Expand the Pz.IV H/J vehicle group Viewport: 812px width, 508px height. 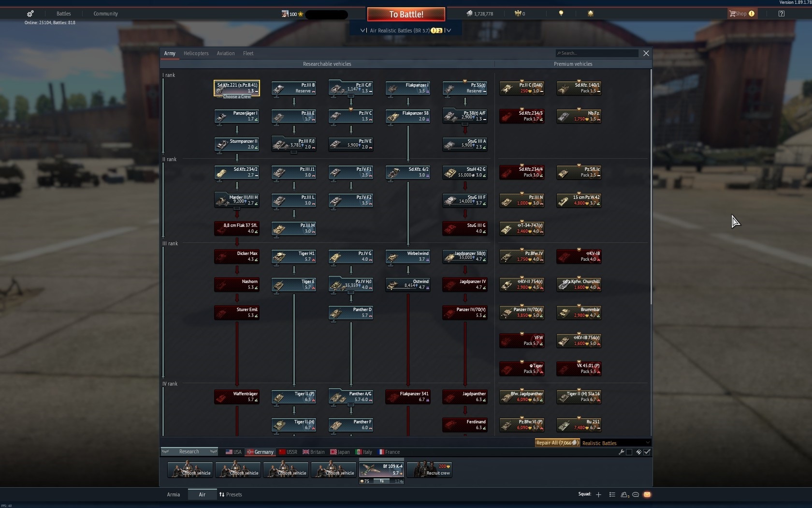[x=351, y=284]
